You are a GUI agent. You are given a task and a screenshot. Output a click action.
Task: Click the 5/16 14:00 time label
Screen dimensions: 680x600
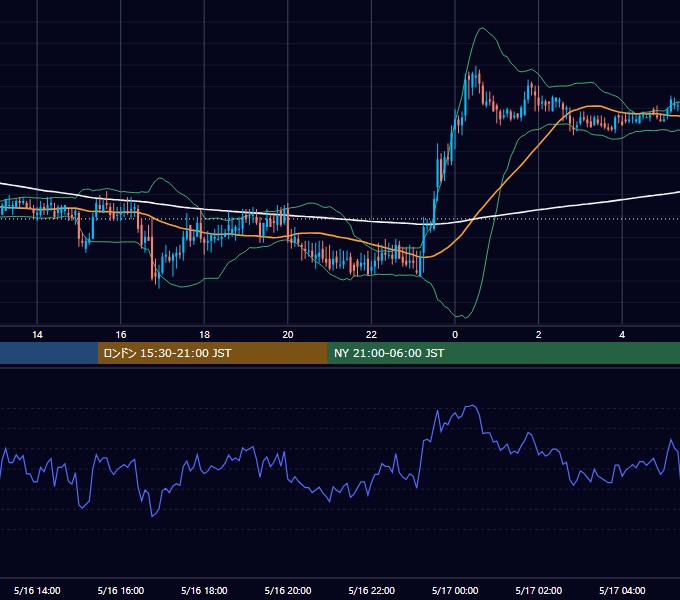pyautogui.click(x=37, y=590)
